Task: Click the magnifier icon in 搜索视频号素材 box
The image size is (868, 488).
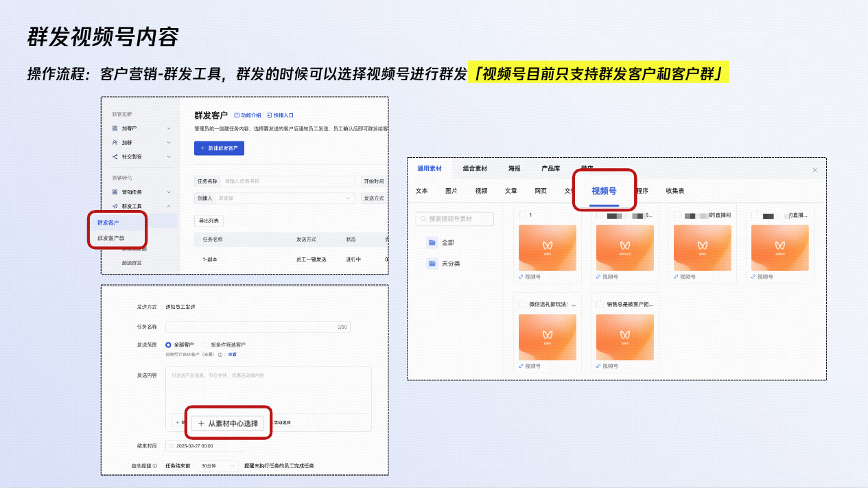Action: coord(423,219)
